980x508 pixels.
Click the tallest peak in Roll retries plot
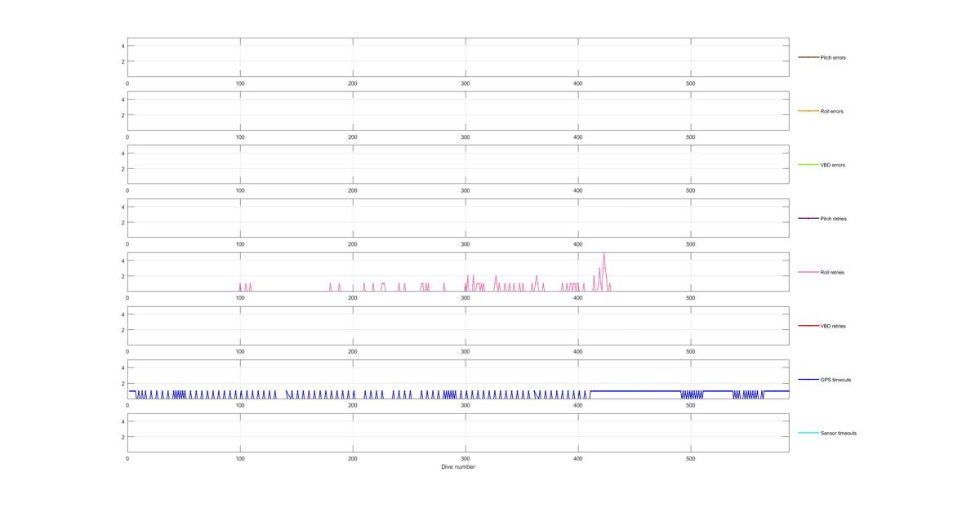(x=604, y=254)
